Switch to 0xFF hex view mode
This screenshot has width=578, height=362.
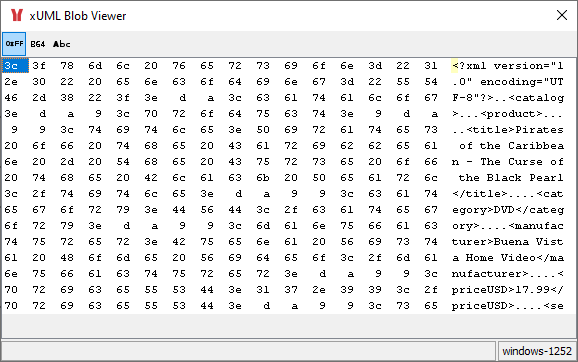coord(14,44)
